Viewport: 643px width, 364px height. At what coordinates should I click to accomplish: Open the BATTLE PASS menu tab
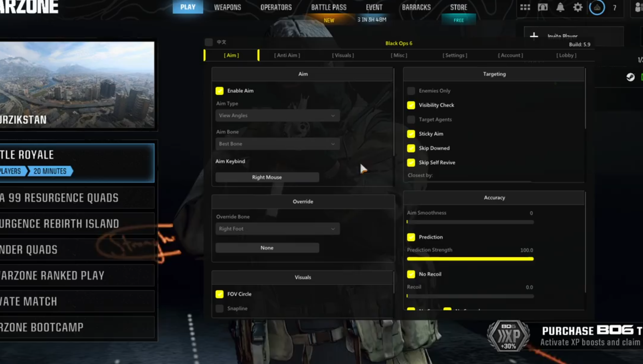click(x=329, y=7)
